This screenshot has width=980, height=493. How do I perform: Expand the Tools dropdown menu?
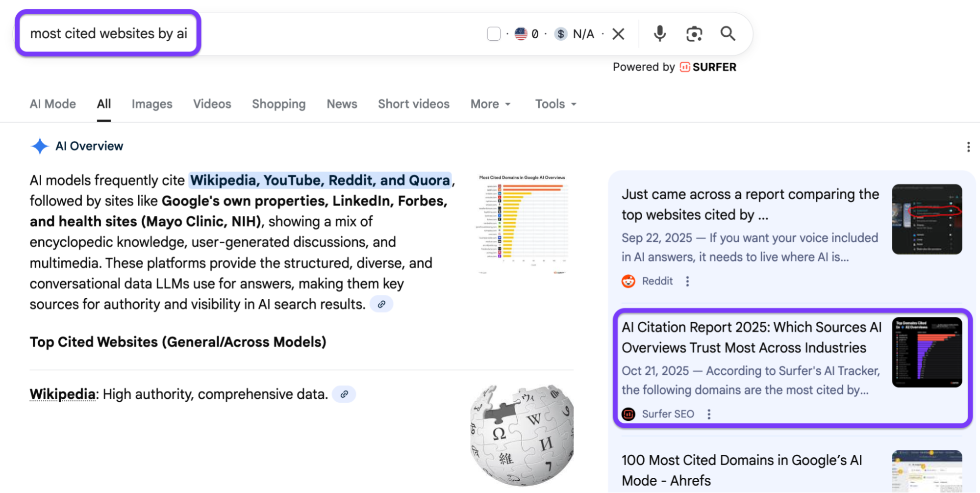click(555, 104)
